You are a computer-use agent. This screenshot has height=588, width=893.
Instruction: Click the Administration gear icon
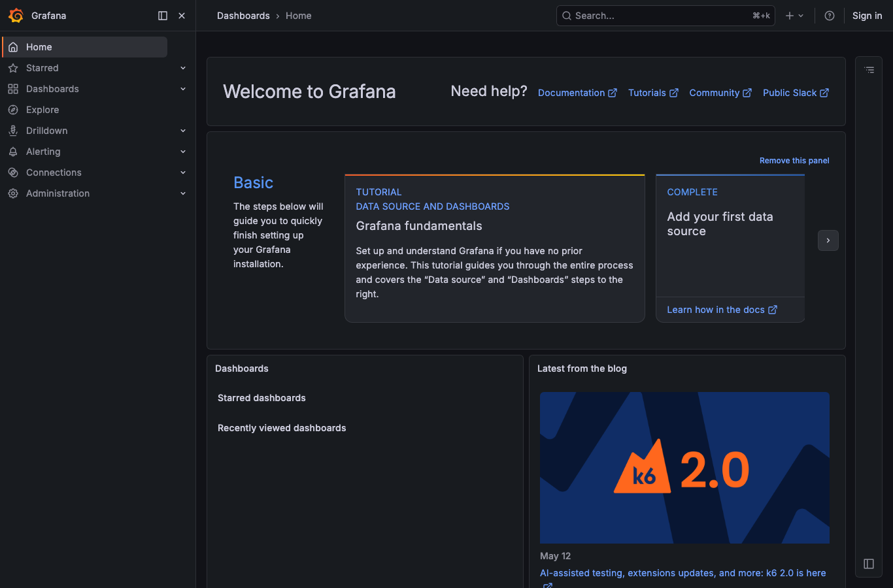pos(13,193)
